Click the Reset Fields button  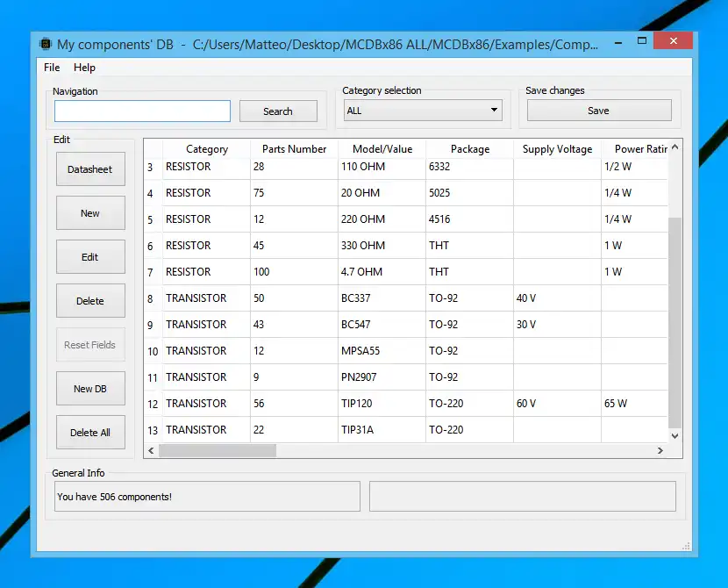tap(90, 345)
